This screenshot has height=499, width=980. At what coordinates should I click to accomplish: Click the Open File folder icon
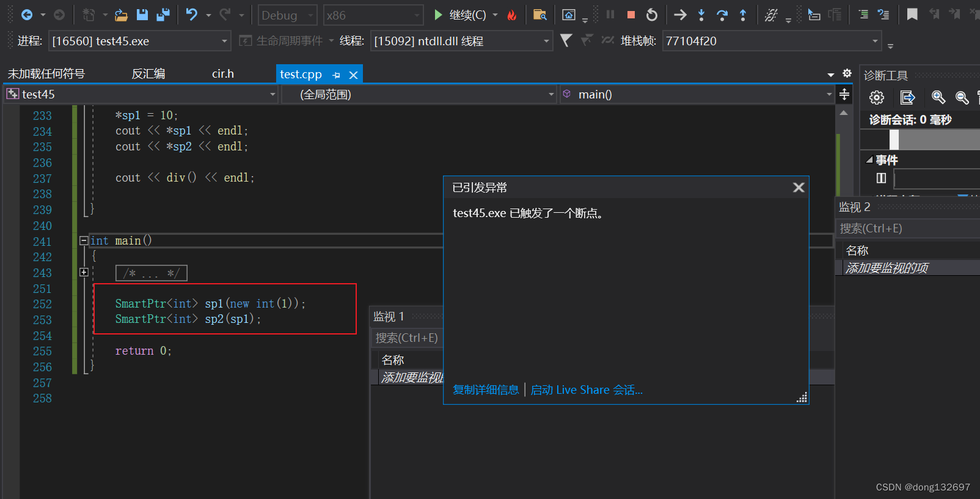[121, 15]
